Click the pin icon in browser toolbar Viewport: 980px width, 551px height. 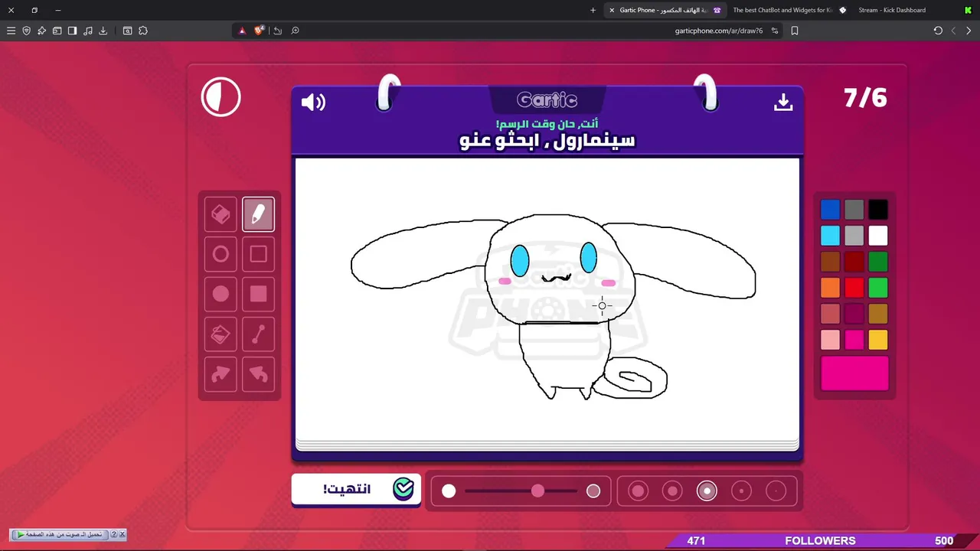(41, 31)
